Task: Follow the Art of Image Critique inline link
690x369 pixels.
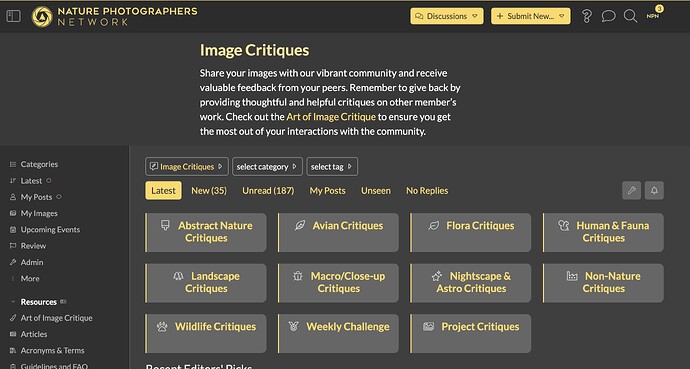Action: tap(331, 117)
